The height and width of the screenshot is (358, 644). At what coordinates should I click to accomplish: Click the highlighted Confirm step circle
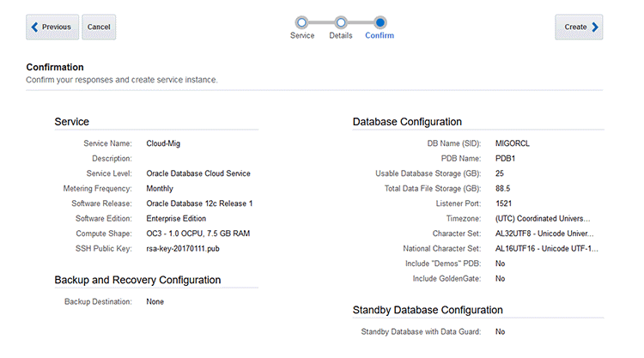click(x=380, y=21)
